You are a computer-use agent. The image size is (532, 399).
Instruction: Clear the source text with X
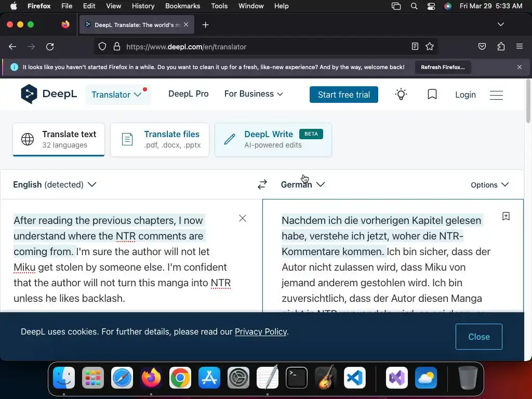[243, 218]
